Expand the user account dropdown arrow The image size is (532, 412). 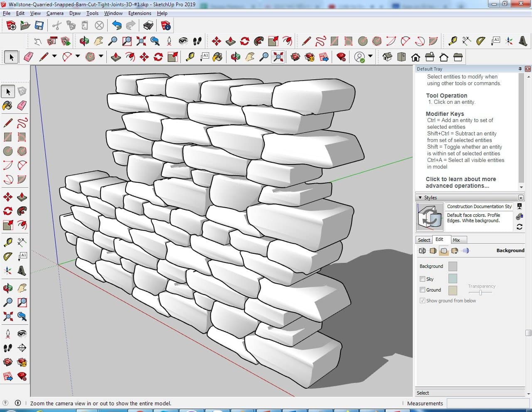pyautogui.click(x=370, y=56)
